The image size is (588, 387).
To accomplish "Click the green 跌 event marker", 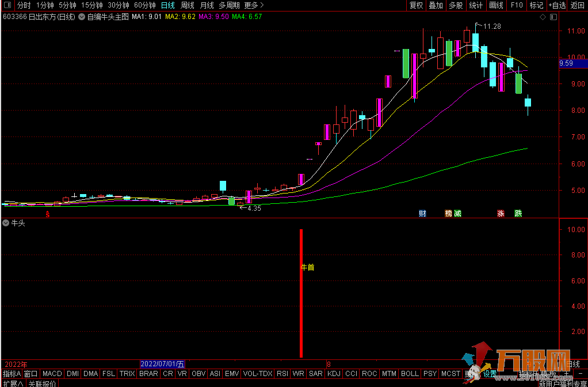I will 518,214.
